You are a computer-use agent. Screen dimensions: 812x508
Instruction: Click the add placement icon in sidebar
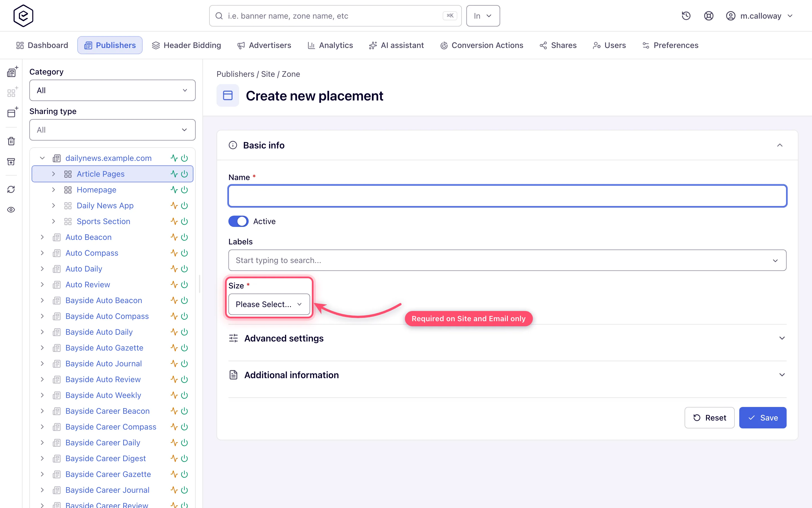(x=12, y=112)
